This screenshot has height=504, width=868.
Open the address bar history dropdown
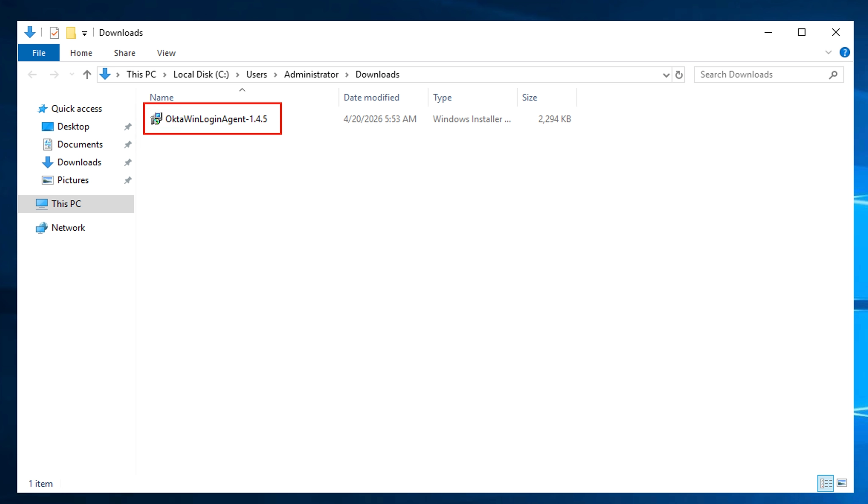tap(666, 75)
